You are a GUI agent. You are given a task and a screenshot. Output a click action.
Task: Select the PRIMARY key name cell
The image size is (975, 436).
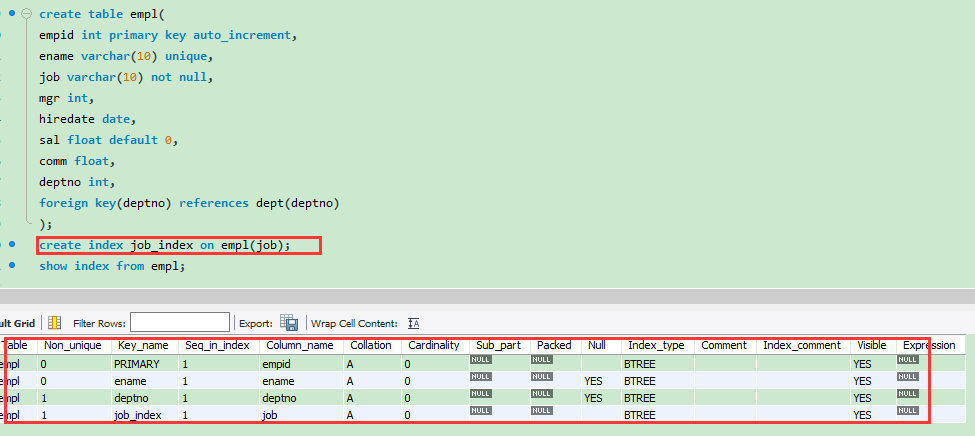coord(145,364)
